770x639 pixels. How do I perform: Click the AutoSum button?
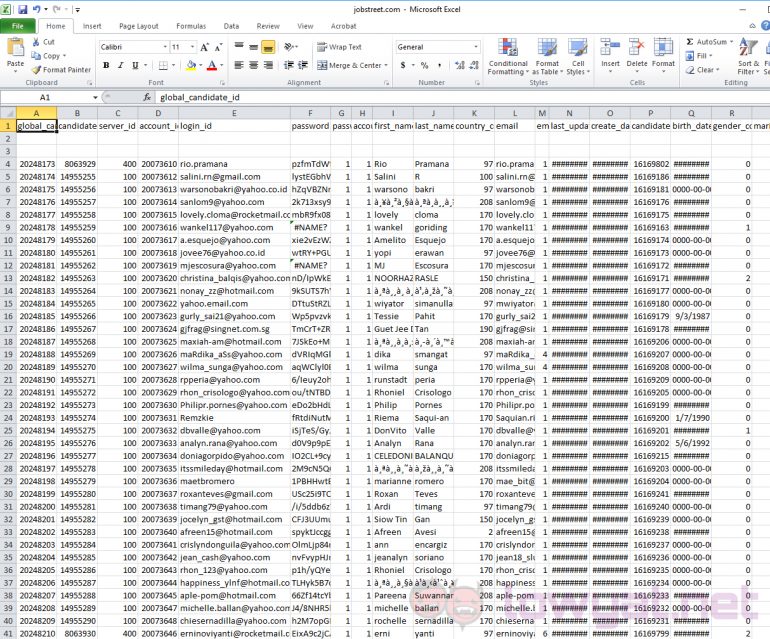pos(706,42)
